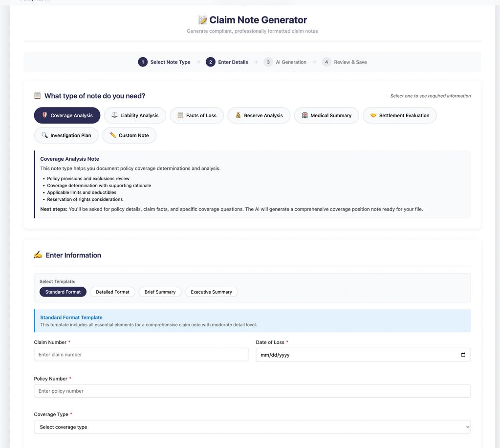
Task: Focus the Claim Number input field
Action: 141,355
